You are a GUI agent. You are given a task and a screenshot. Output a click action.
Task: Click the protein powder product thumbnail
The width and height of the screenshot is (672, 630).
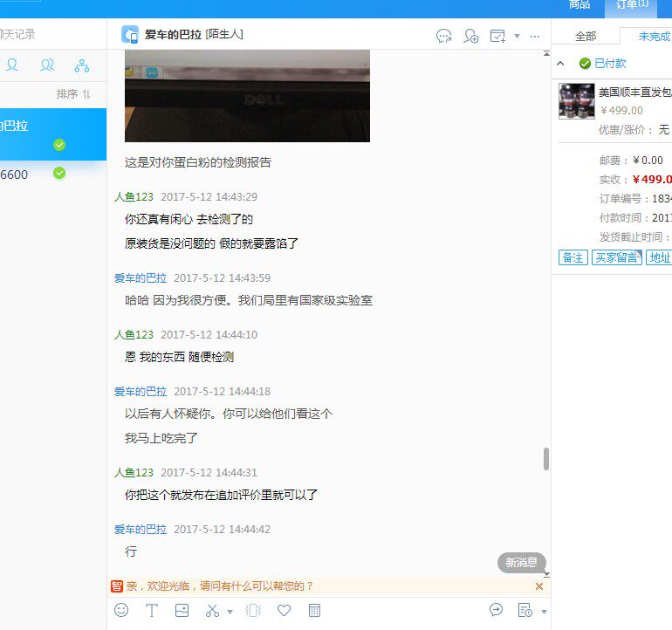(x=577, y=101)
